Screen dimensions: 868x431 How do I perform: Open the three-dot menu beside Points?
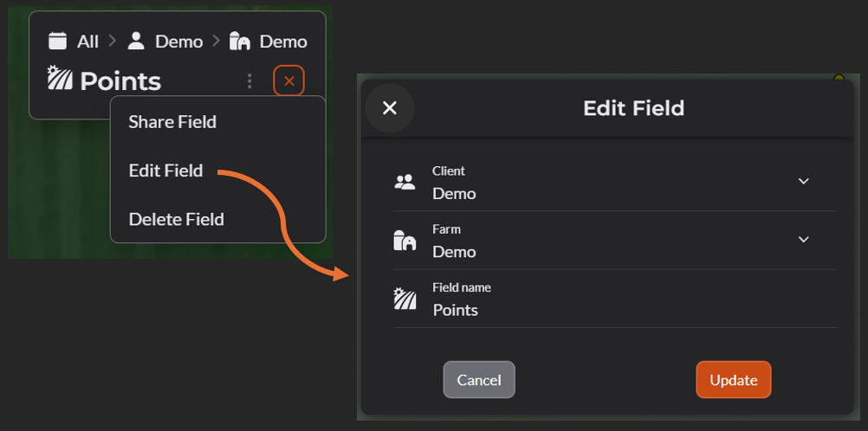(x=249, y=81)
